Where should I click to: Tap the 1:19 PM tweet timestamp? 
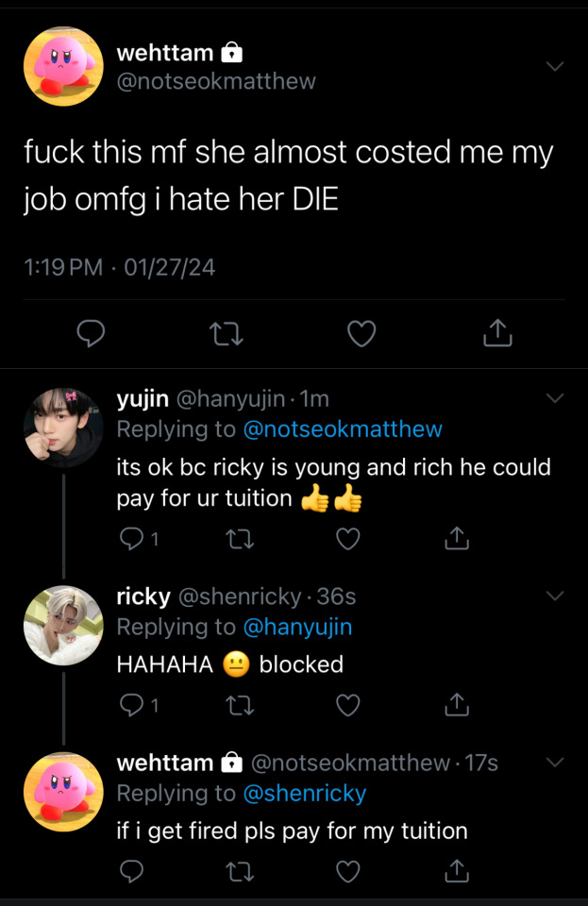tap(62, 268)
